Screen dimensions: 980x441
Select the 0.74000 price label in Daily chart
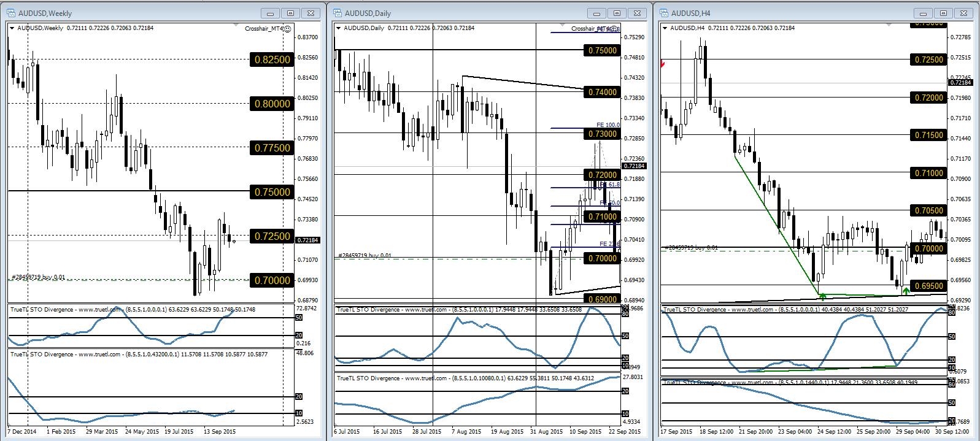pyautogui.click(x=602, y=92)
